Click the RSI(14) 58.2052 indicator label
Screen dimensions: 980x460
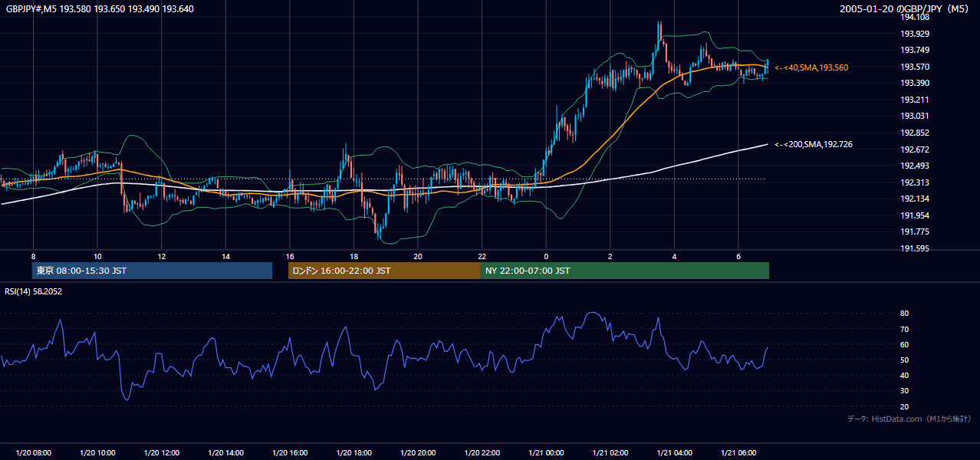click(33, 291)
